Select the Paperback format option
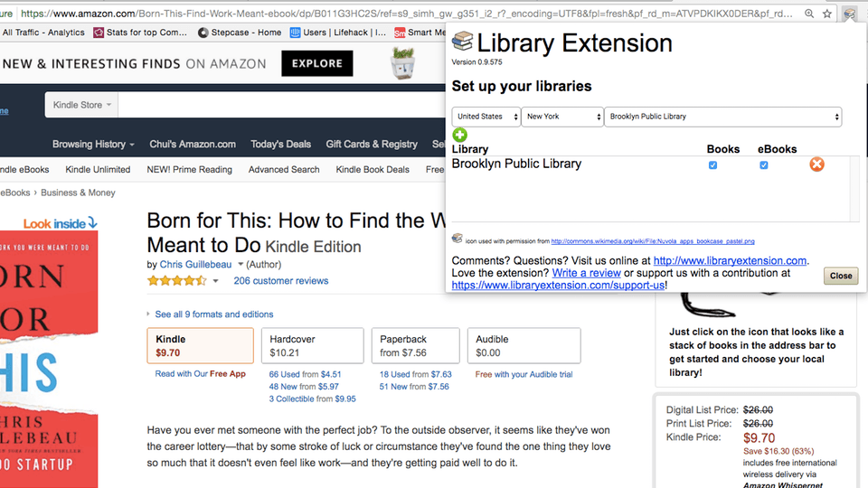The image size is (868, 488). tap(416, 346)
